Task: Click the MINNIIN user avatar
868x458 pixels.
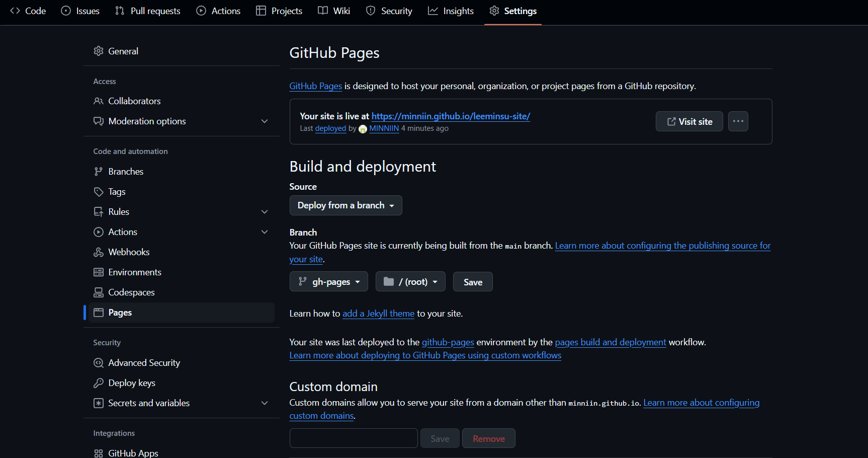Action: pyautogui.click(x=363, y=129)
